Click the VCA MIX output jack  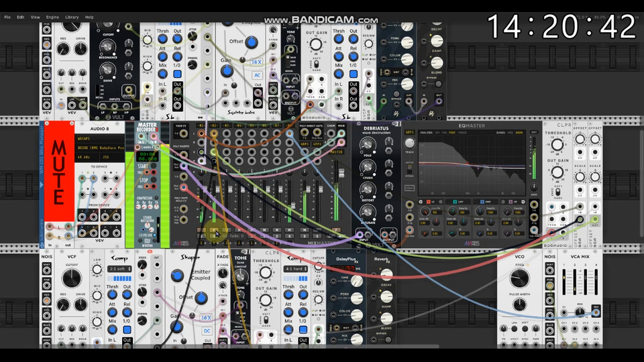click(x=596, y=312)
